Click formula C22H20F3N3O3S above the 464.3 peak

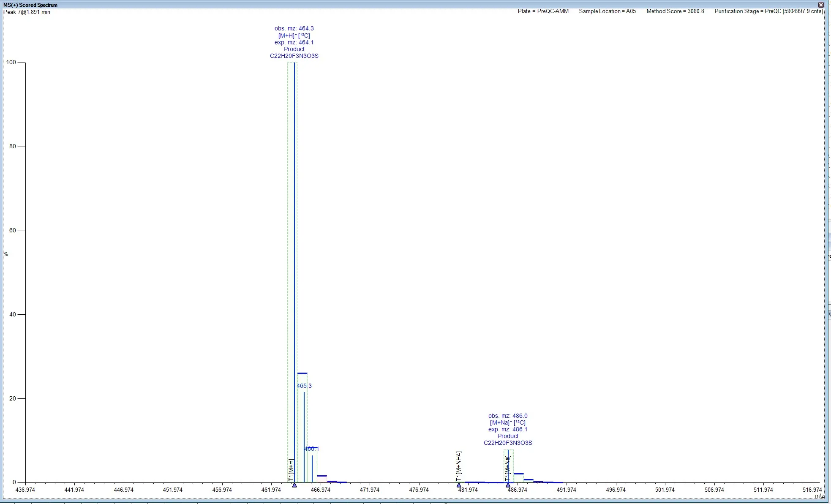tap(294, 56)
